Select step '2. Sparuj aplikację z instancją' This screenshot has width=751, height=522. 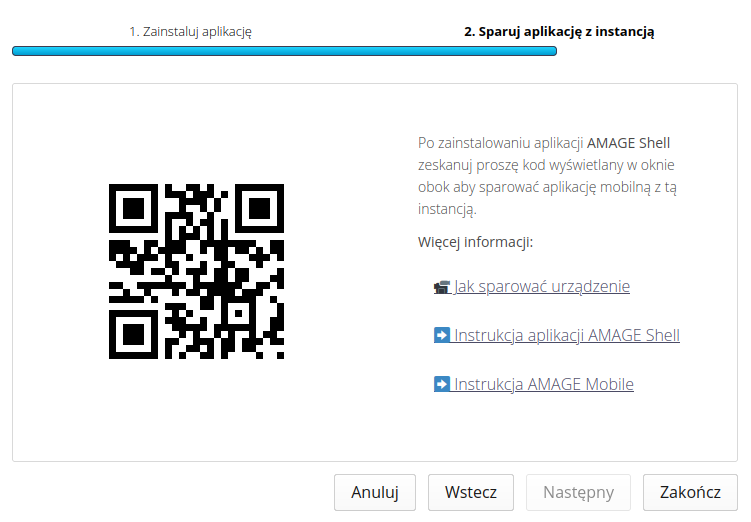[x=559, y=31]
